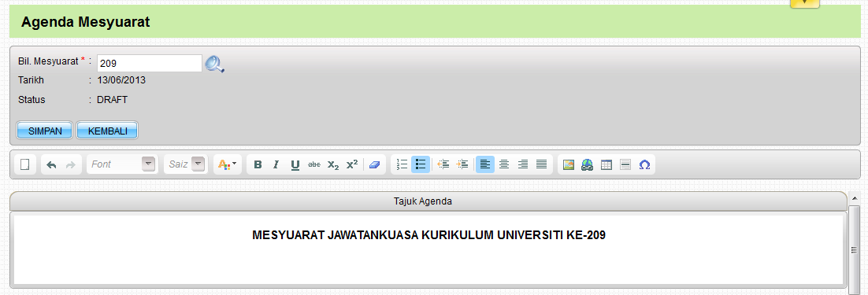Focus the Bil. Mesyuarat input field
Image resolution: width=868 pixels, height=295 pixels.
150,64
